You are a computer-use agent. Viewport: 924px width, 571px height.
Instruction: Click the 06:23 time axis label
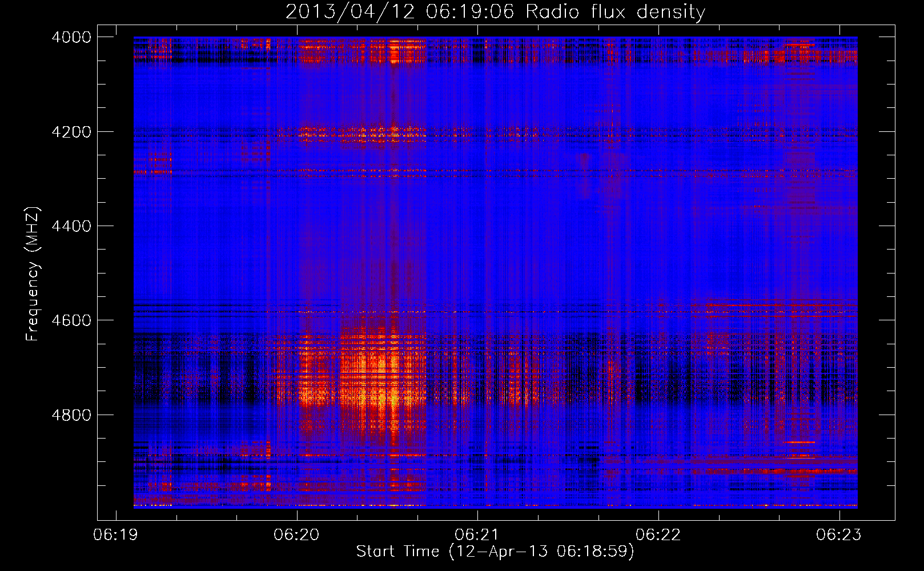point(839,534)
